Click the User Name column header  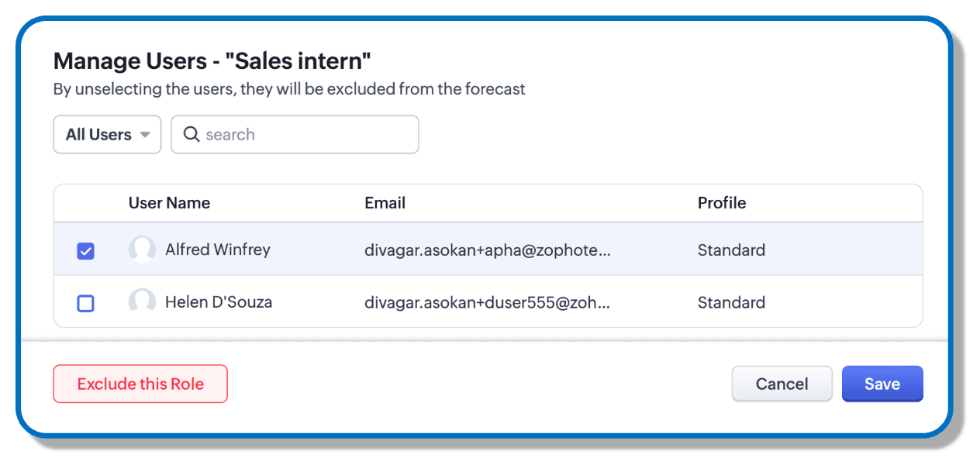tap(169, 203)
